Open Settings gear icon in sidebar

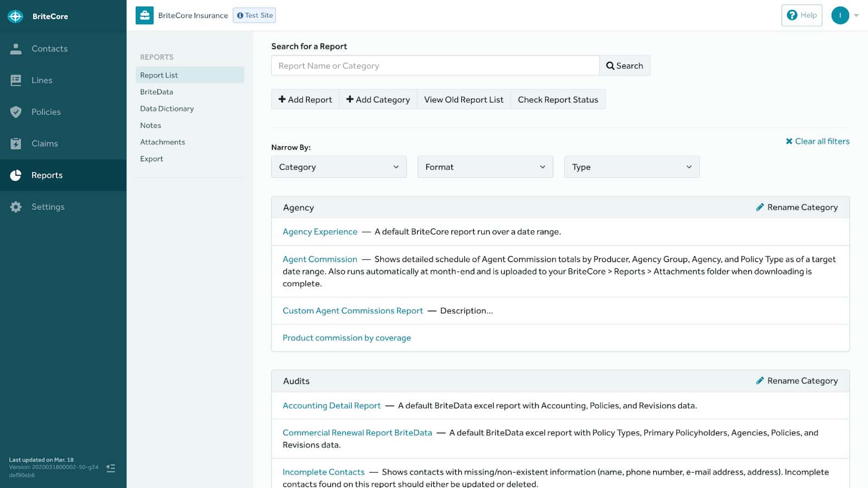[16, 207]
